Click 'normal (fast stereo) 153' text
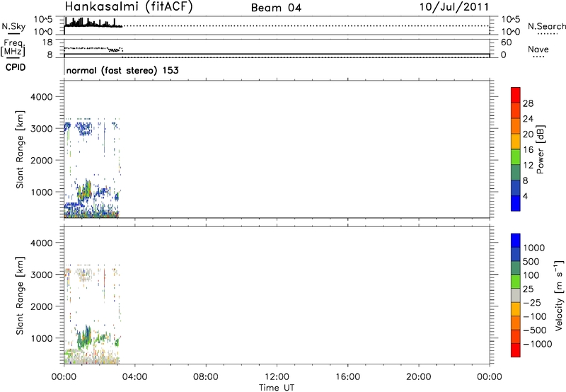 (122, 70)
